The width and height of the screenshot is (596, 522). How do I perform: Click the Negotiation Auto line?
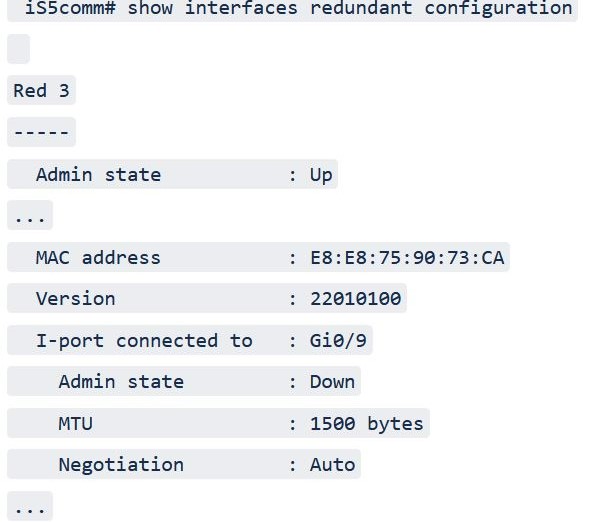(184, 464)
